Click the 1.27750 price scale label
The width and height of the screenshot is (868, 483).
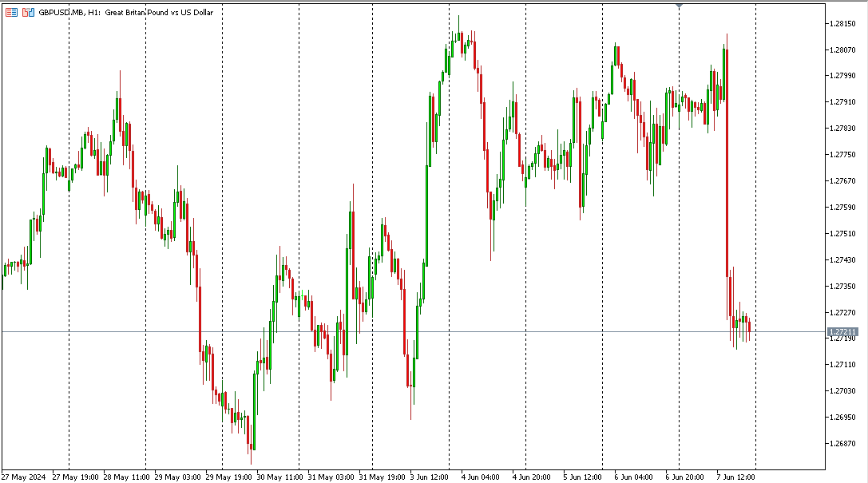[842, 154]
